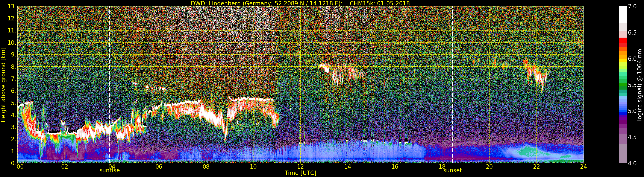The image size is (644, 177).
Task: Click the '6.0' colorbar tick value
Action: point(632,59)
